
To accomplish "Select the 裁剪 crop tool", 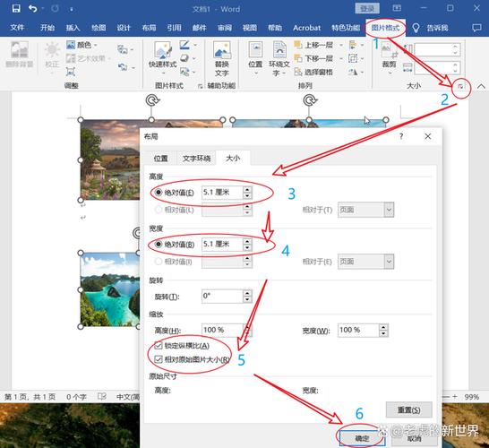I will click(389, 58).
